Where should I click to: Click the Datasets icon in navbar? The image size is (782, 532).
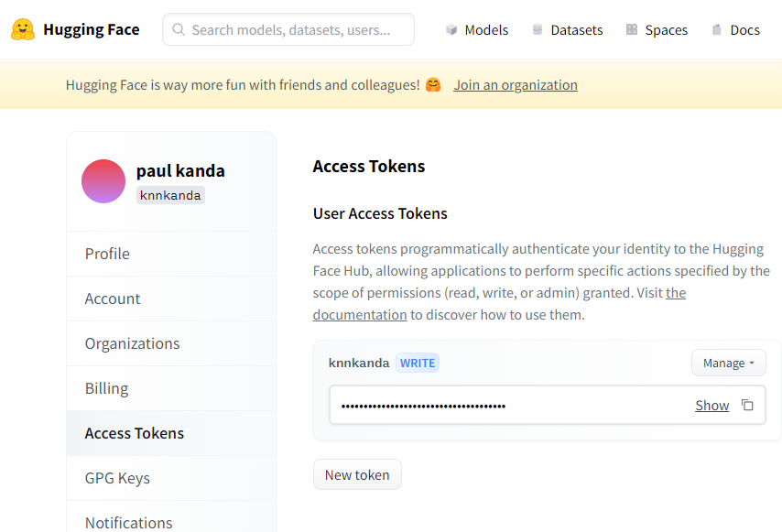click(x=538, y=29)
